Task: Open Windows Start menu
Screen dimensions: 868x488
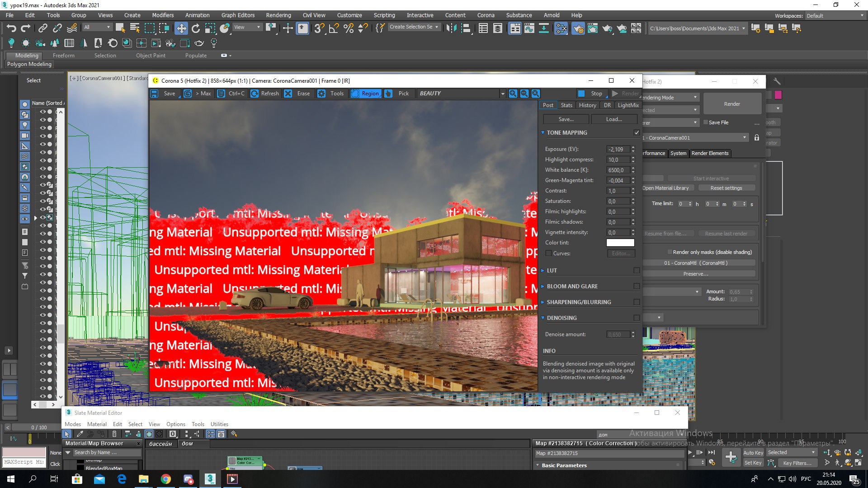Action: tap(10, 479)
